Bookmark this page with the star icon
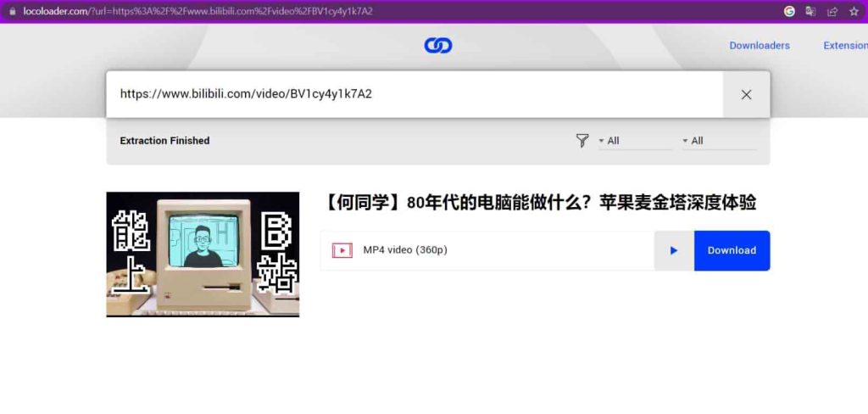The width and height of the screenshot is (868, 414). (853, 11)
